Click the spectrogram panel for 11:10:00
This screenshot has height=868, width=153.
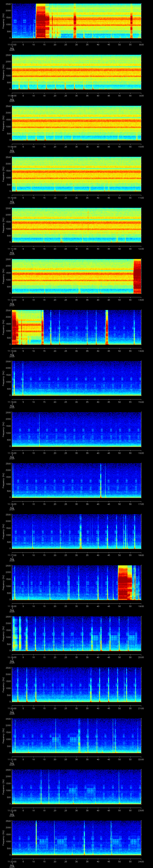coord(77,174)
